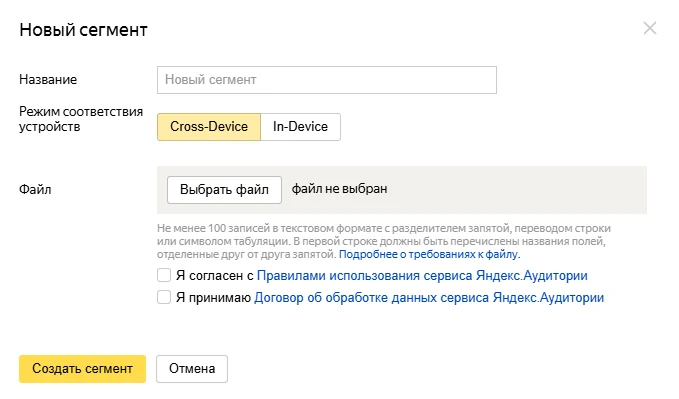Open Правилами использования сервиса Яндекс.Аудитории link
Image resolution: width=679 pixels, height=399 pixels.
point(422,276)
